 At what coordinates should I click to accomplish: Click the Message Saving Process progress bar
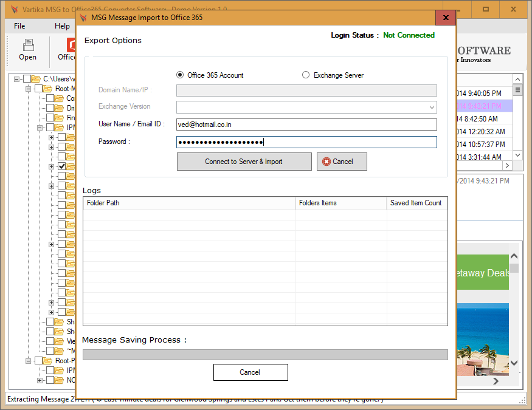(265, 355)
